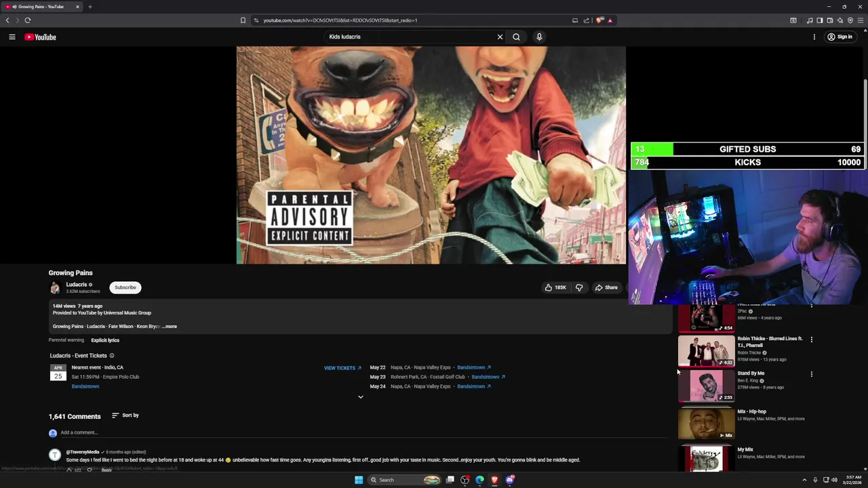
Task: Open Brave VPN shield icon
Action: [x=850, y=20]
